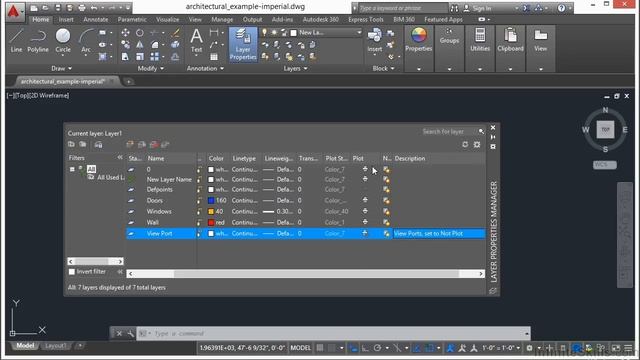Expand the Layers panel dropdown
640x360 pixels.
pyautogui.click(x=296, y=68)
